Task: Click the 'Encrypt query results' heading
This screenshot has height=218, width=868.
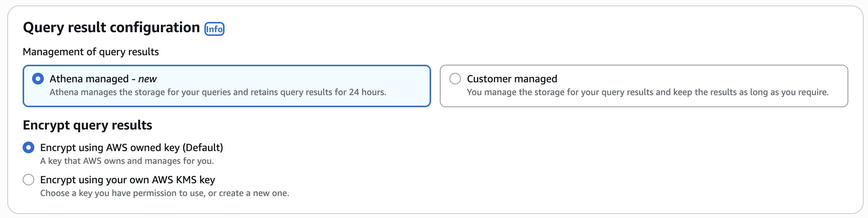Action: coord(87,125)
